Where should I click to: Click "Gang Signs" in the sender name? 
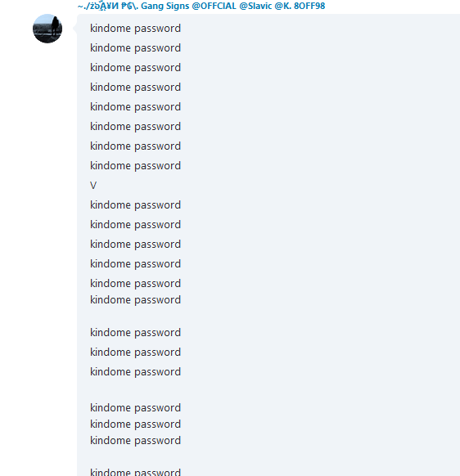pos(165,6)
